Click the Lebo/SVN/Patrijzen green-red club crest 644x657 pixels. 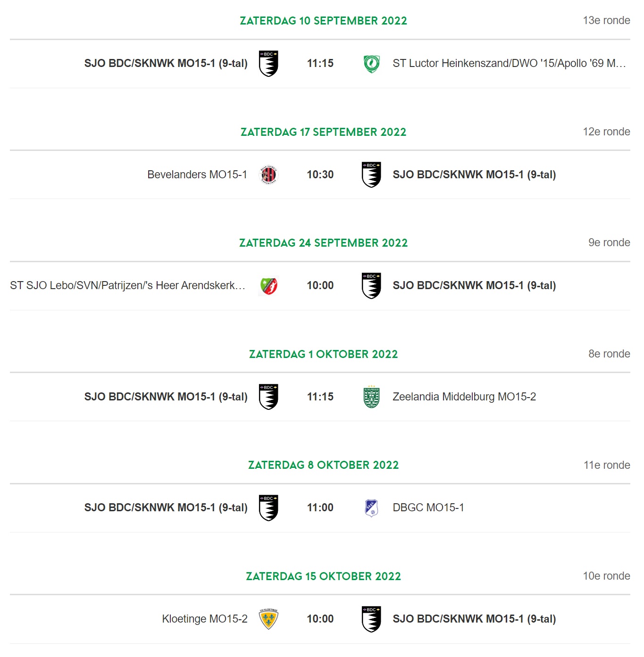coord(268,286)
